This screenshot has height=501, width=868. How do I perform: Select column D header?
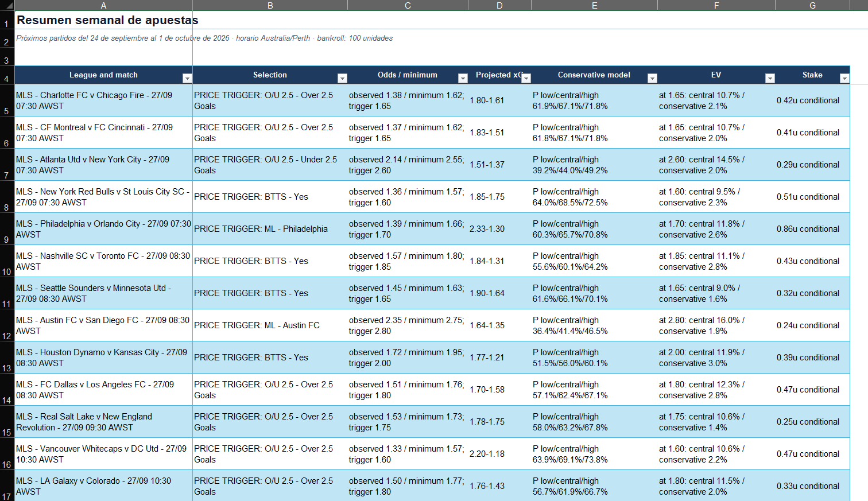click(x=500, y=5)
